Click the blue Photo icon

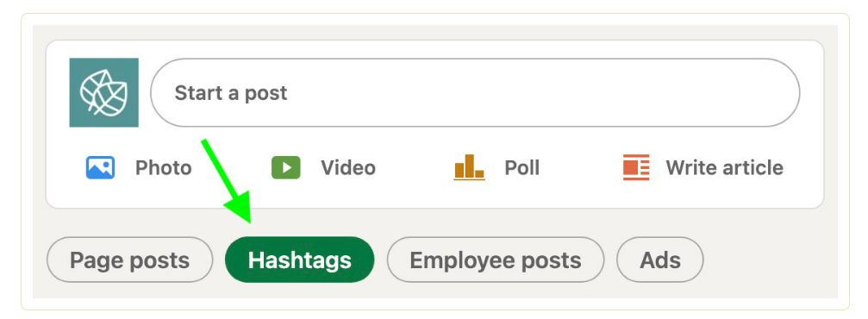tap(100, 168)
